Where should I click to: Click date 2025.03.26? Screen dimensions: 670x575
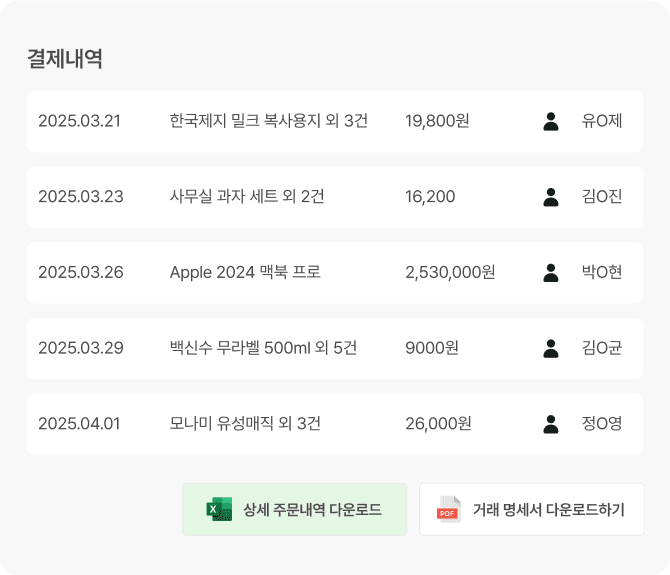pyautogui.click(x=81, y=272)
